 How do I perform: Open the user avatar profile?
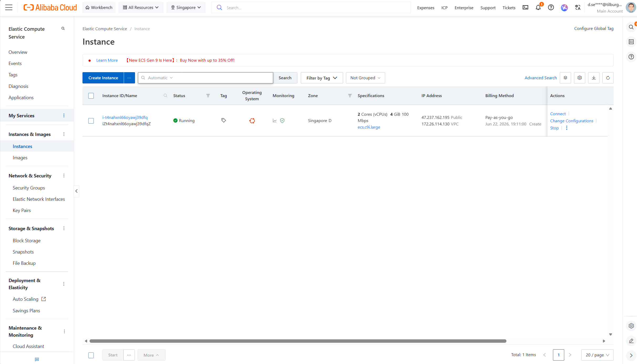pyautogui.click(x=631, y=7)
